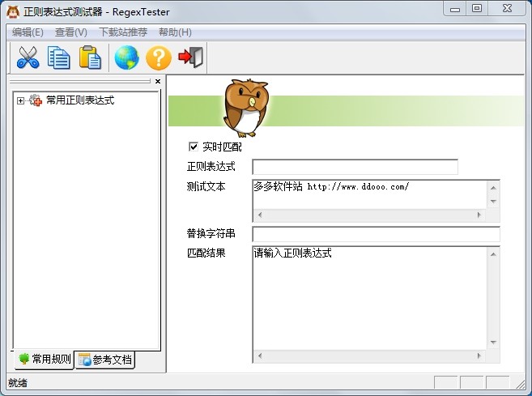Click the 测试文本 scroll up arrow
The image size is (532, 396).
(493, 188)
